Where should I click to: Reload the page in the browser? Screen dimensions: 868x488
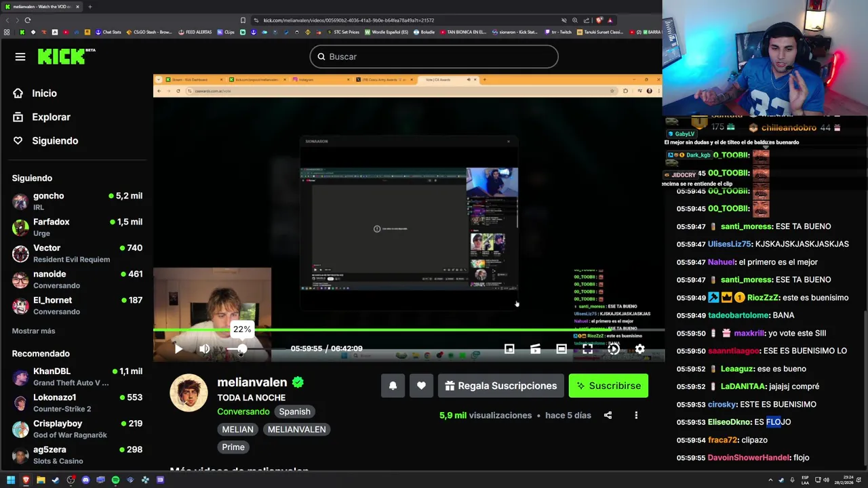[x=27, y=20]
